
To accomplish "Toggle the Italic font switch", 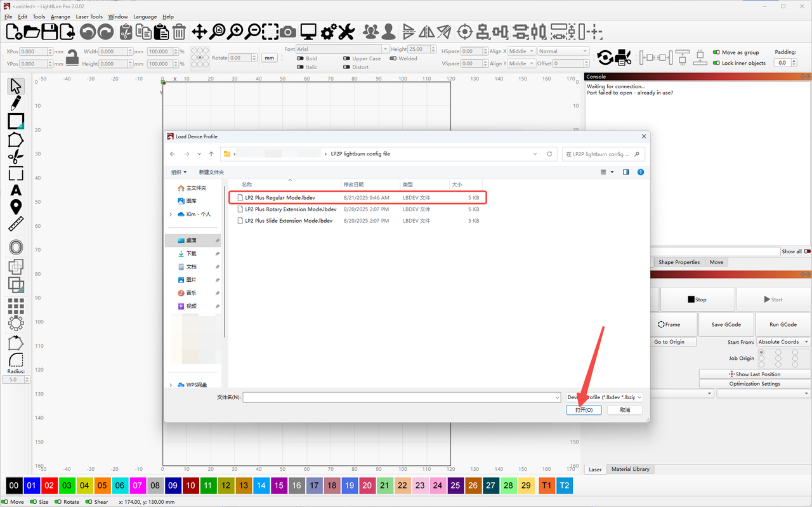I will click(300, 67).
